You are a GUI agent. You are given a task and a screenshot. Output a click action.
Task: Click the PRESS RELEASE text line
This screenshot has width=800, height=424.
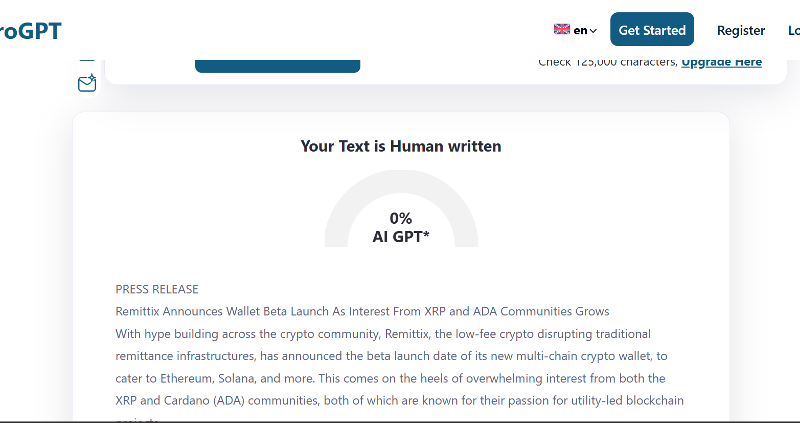click(x=157, y=289)
